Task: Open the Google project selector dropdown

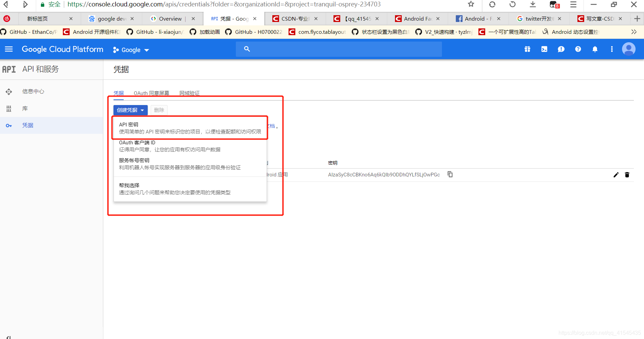Action: [131, 50]
